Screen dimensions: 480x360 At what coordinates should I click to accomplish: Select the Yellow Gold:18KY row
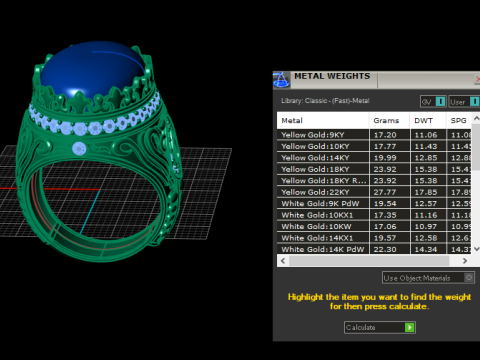tap(374, 169)
